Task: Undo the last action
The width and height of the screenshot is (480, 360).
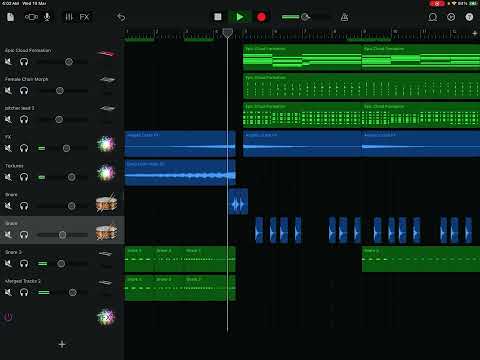Action: tap(121, 17)
